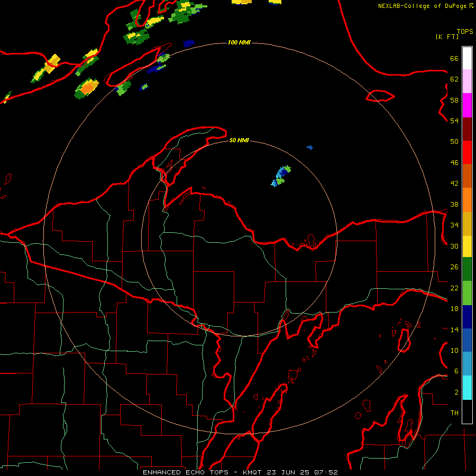This screenshot has height=476, width=476.
Task: Click the navy 14-18 kft legend swatch
Action: [x=467, y=317]
